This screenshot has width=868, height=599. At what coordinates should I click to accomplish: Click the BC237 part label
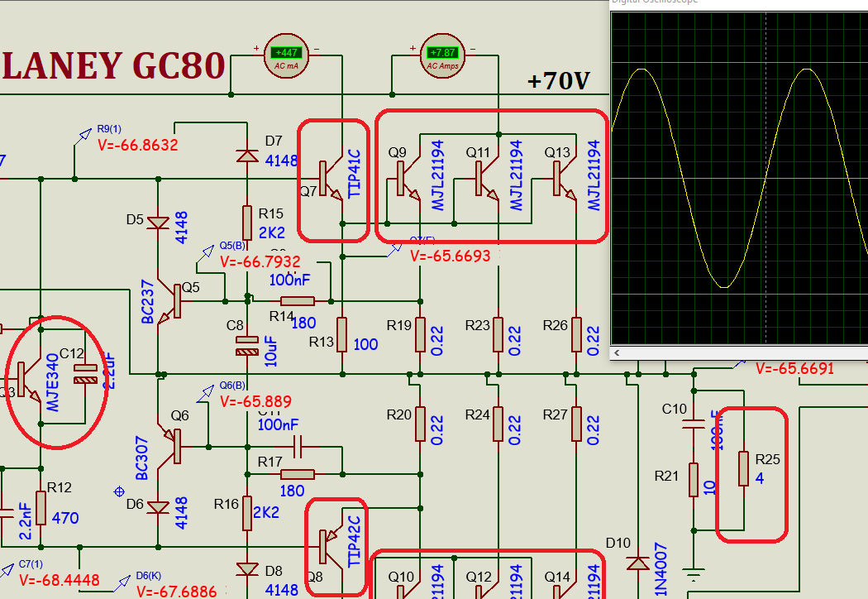[x=147, y=302]
